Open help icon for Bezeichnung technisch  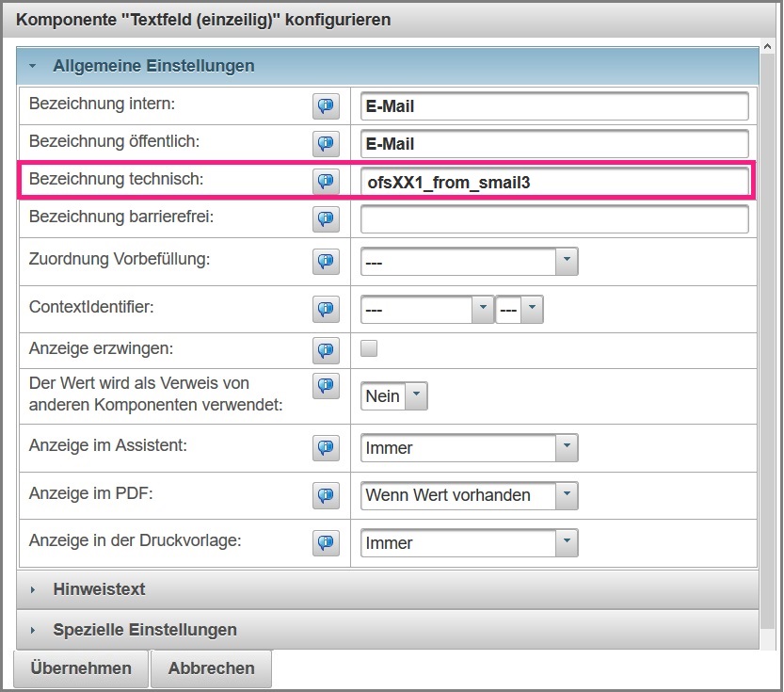point(326,182)
